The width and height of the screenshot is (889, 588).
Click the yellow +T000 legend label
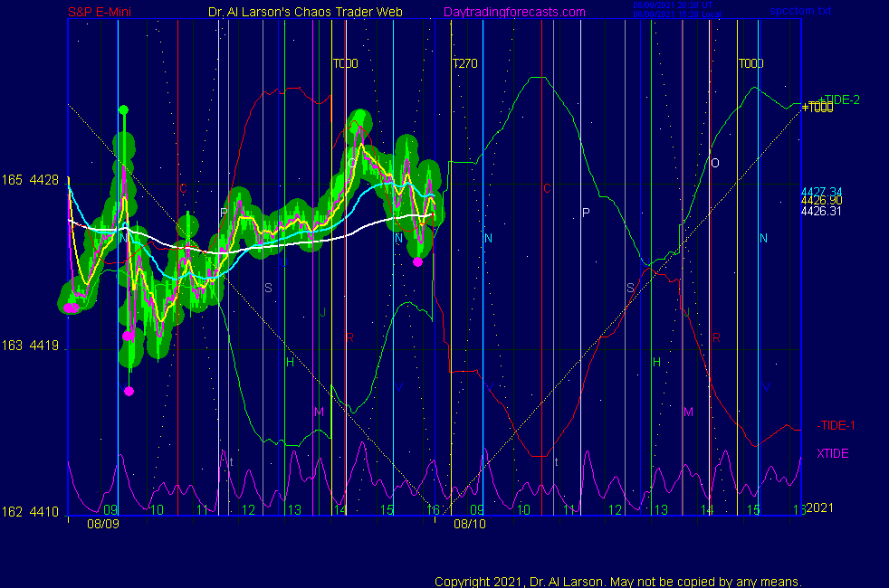(817, 107)
